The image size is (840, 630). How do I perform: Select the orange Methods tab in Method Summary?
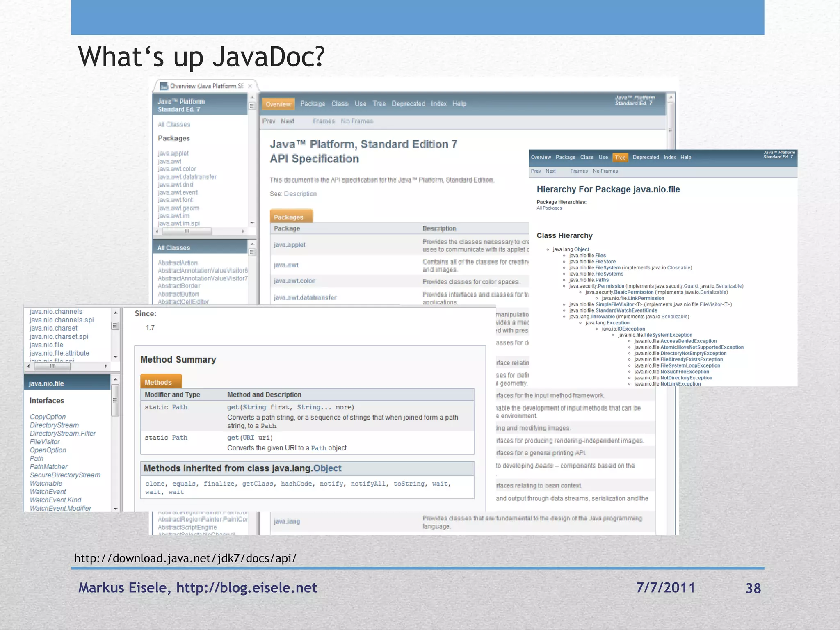tap(160, 381)
